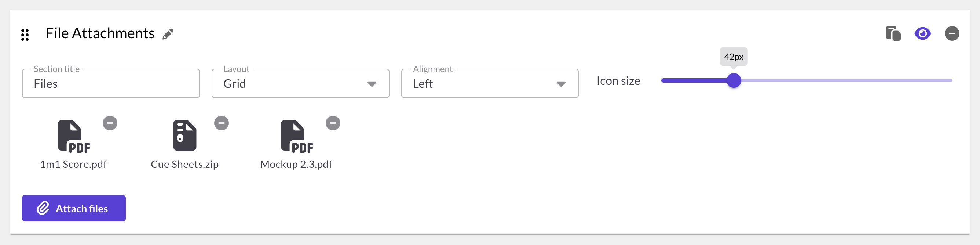
Task: Select the File Attachments section header
Action: 100,33
